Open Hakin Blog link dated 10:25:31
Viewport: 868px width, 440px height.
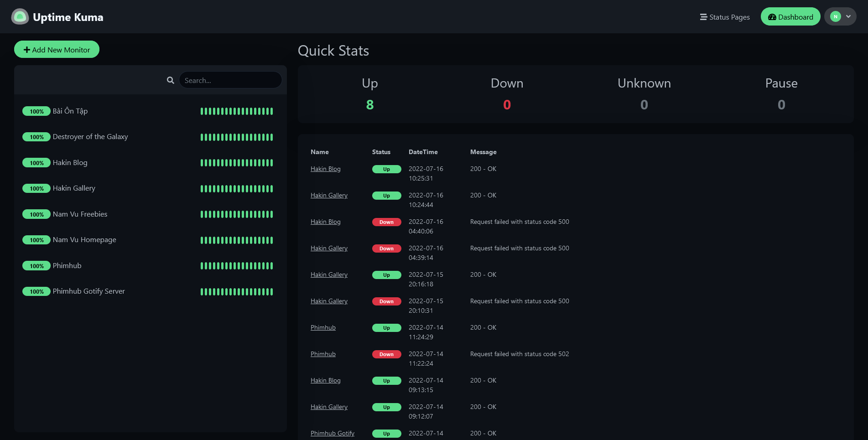point(326,169)
